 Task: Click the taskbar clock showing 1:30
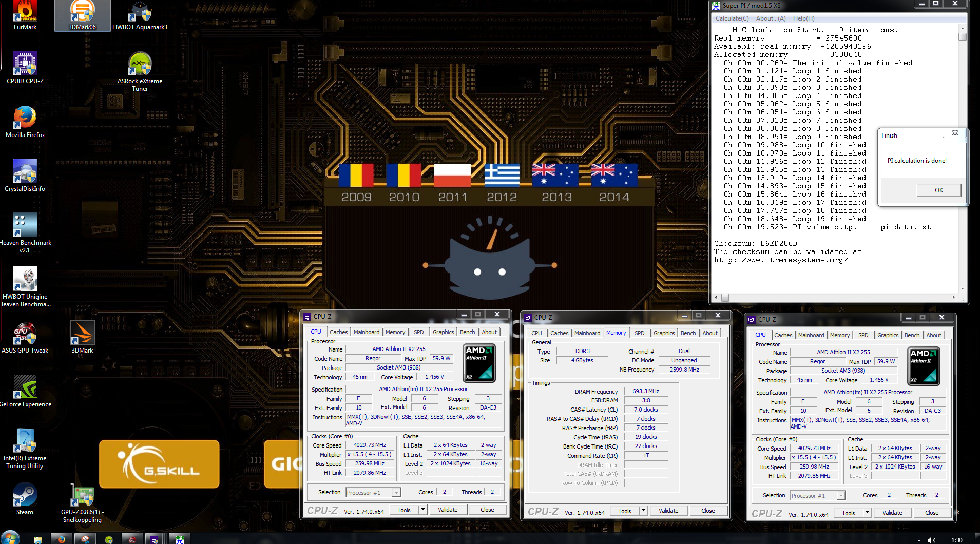[956, 540]
